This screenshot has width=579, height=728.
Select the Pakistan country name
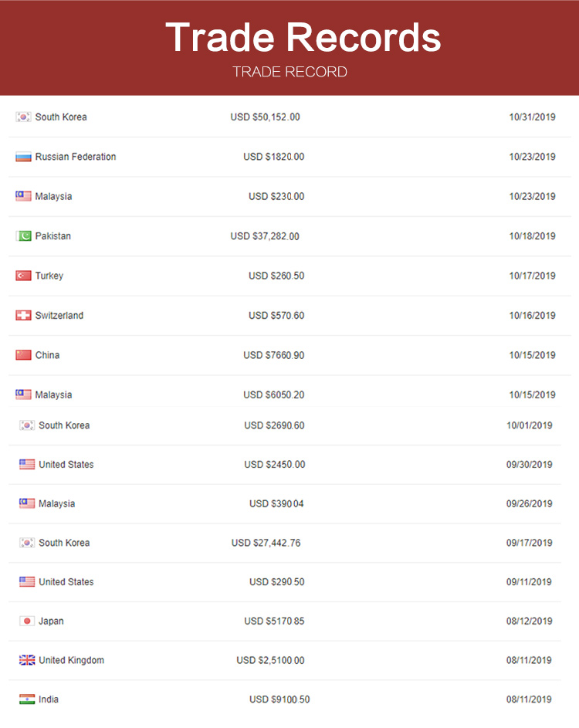(52, 236)
